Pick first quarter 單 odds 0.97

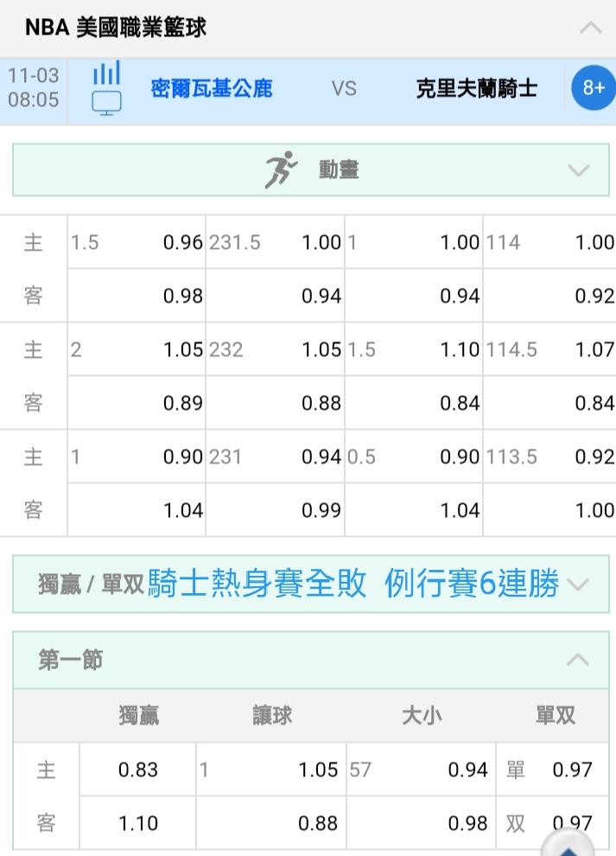552,770
